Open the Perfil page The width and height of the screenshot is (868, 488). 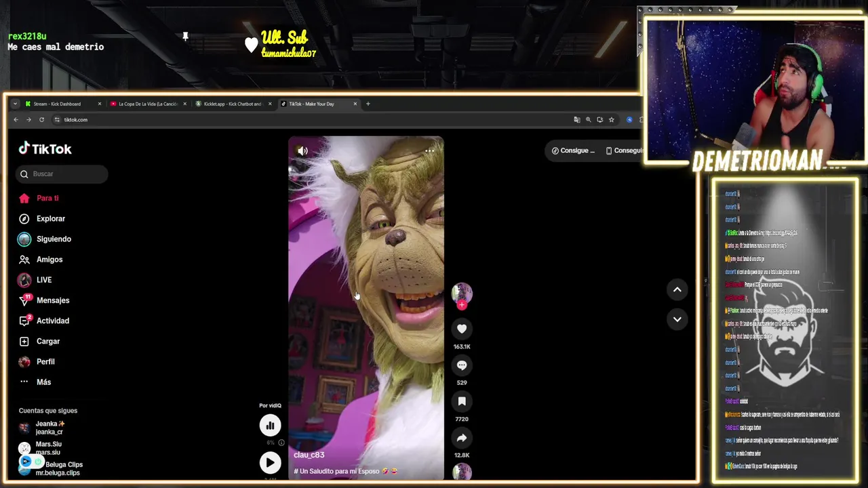[x=37, y=361]
